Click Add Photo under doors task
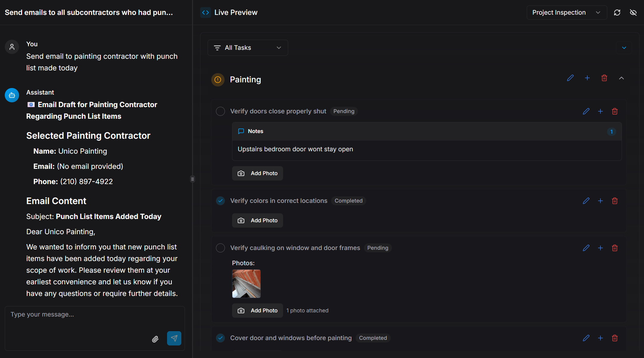This screenshot has height=358, width=644. pos(257,173)
